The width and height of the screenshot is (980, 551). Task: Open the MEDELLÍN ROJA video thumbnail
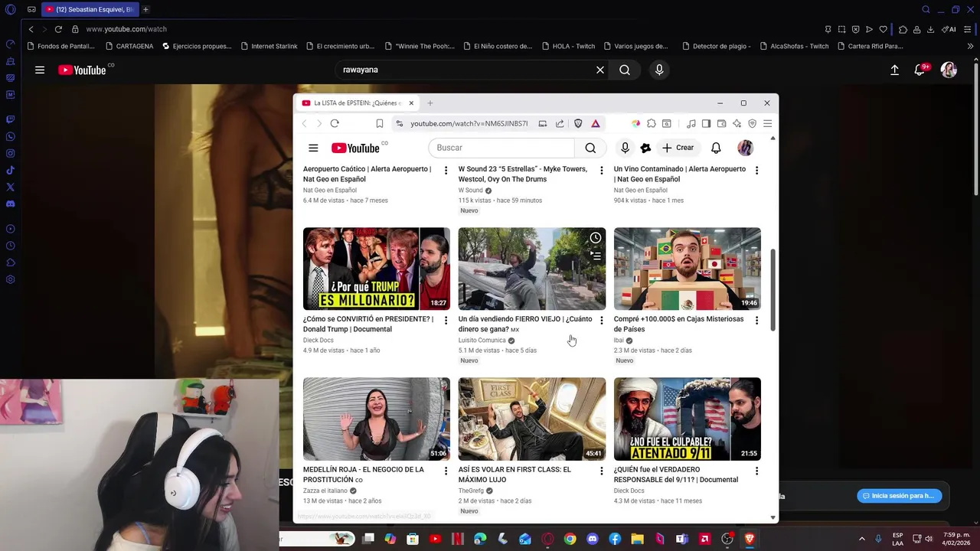(377, 419)
